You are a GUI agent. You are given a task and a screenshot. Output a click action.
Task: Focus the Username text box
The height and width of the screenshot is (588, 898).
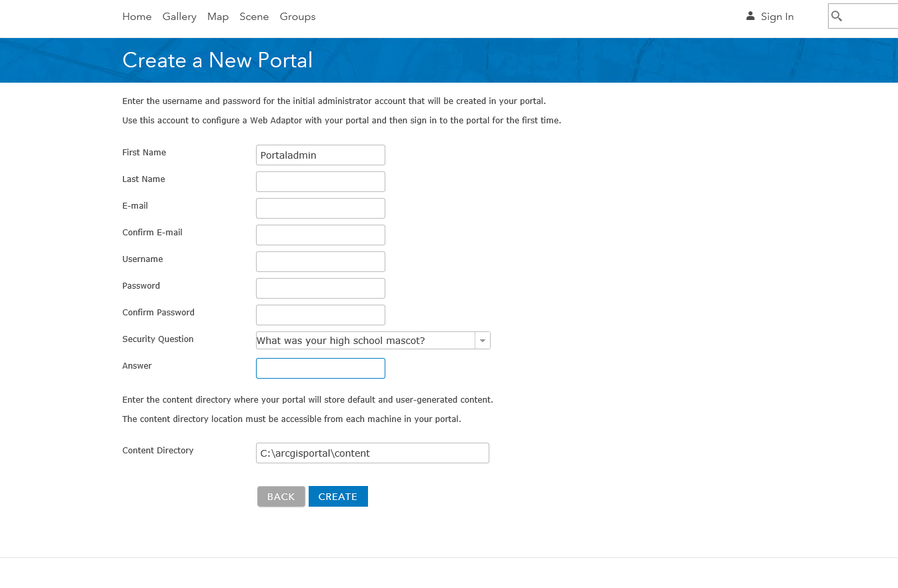[x=320, y=262]
